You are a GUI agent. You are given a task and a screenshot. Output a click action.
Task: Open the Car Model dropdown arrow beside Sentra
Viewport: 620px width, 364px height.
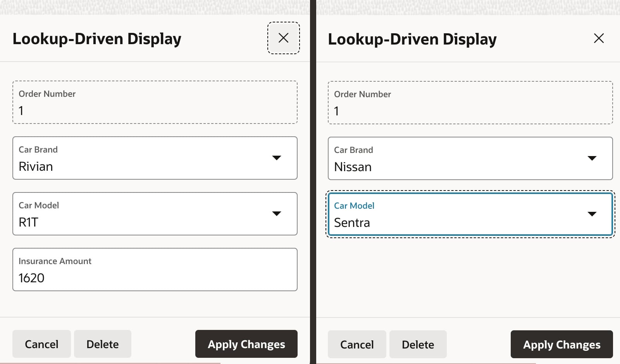(x=592, y=214)
